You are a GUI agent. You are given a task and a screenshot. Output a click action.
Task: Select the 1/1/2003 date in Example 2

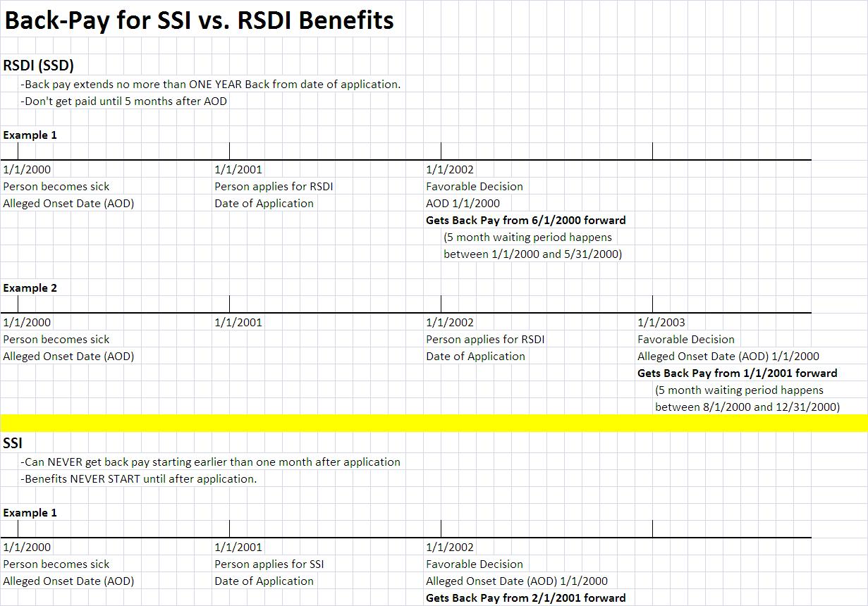661,322
